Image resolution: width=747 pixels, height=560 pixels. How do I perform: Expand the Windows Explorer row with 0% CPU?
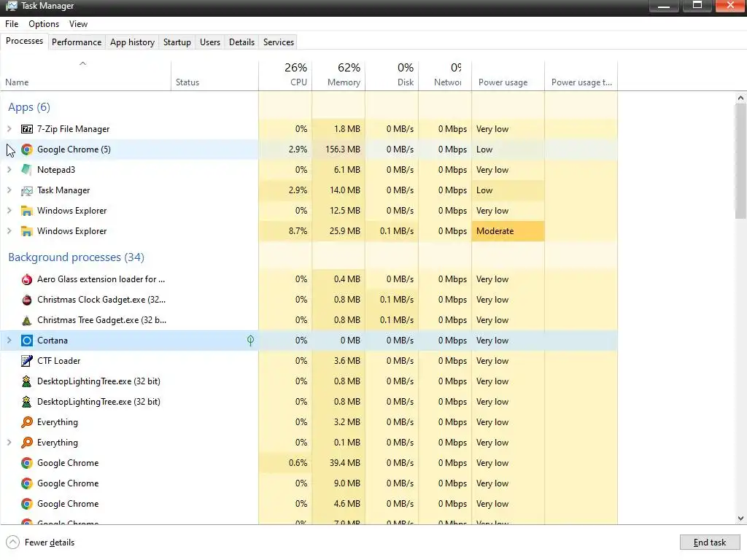(9, 211)
